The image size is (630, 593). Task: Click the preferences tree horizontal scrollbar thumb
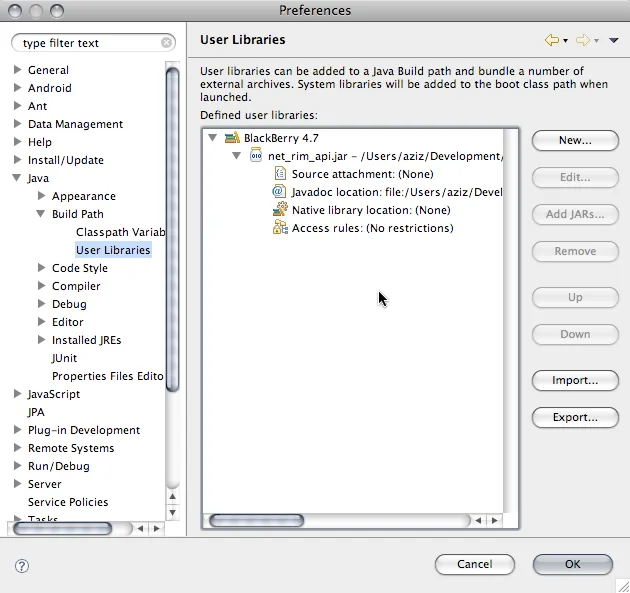click(x=63, y=529)
